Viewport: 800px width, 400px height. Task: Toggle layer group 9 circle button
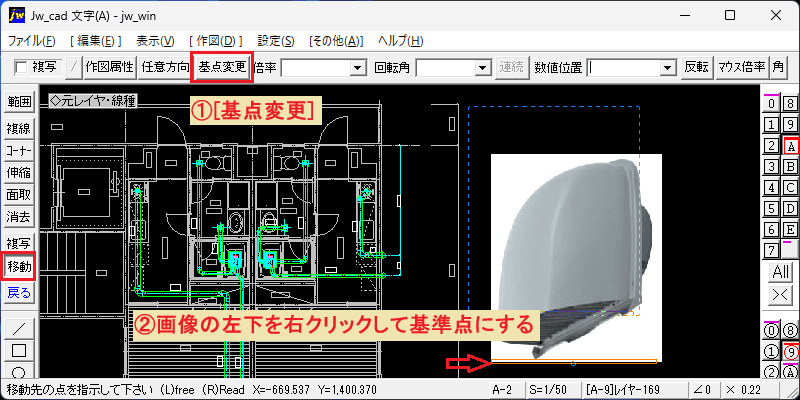coord(790,352)
